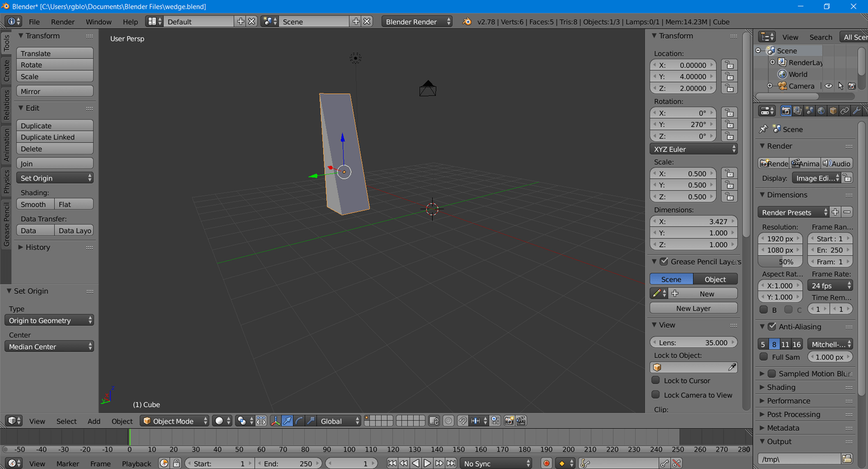868x469 pixels.
Task: Click the Duplicate Linked button
Action: (55, 137)
